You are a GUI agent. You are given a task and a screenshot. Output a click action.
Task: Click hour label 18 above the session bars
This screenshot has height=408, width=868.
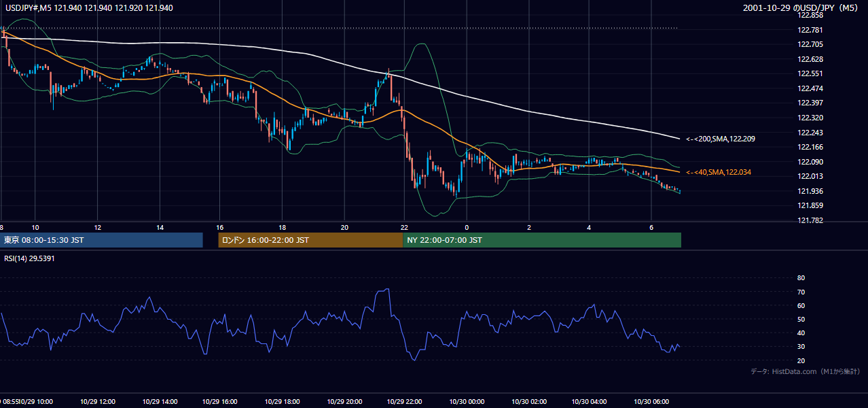point(283,227)
